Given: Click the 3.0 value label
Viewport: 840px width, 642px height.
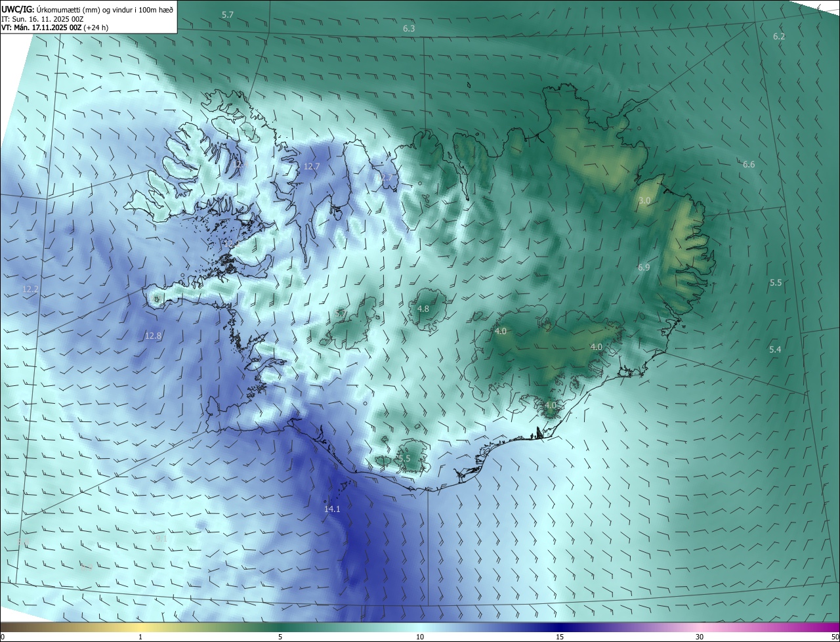Looking at the screenshot, I should pyautogui.click(x=644, y=200).
